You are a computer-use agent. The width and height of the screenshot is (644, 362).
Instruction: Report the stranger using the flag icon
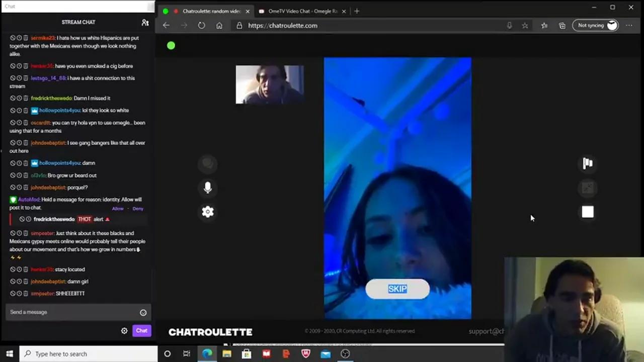(x=588, y=163)
